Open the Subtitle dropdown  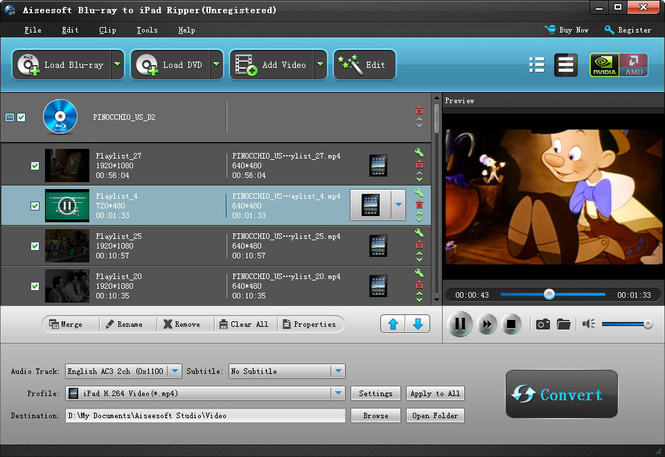coord(338,371)
